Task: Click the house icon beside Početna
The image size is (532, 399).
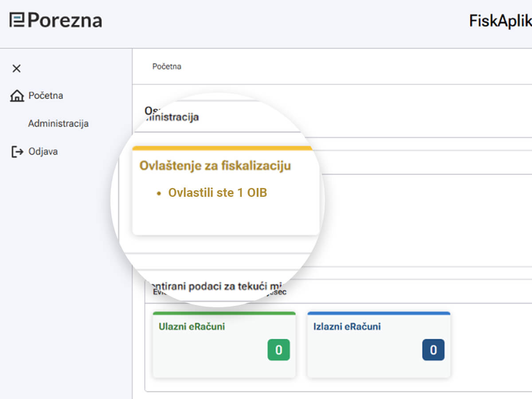Action: [17, 96]
